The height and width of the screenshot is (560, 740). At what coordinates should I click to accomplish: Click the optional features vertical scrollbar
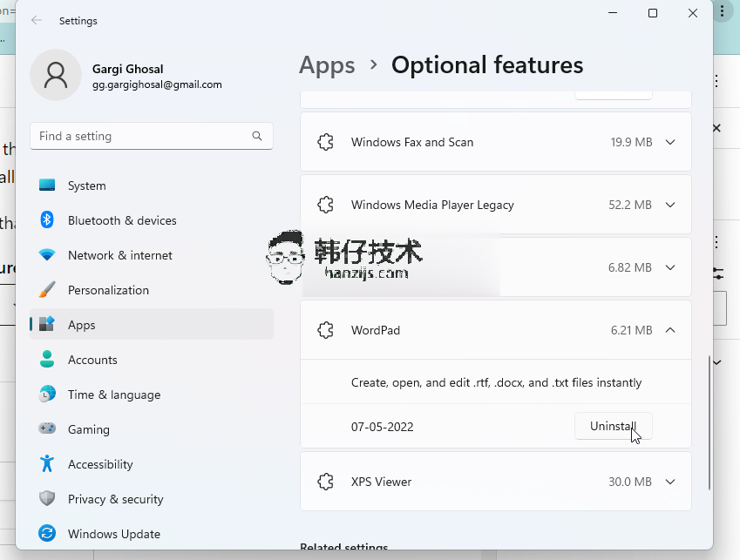click(709, 422)
